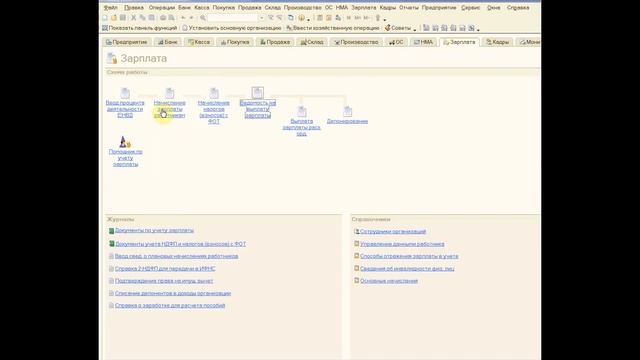Click Показать панель функций button
The image size is (640, 360).
point(140,28)
